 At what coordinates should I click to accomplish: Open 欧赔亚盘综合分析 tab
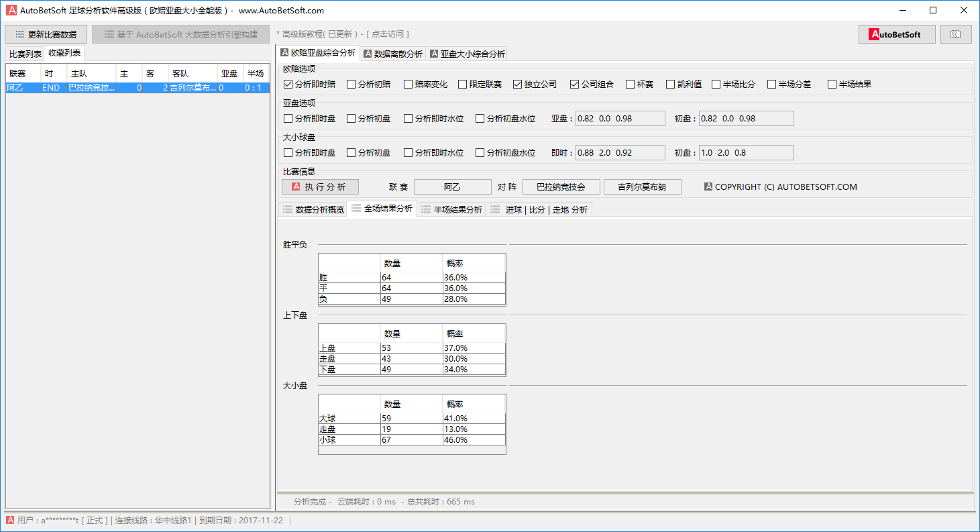(318, 53)
